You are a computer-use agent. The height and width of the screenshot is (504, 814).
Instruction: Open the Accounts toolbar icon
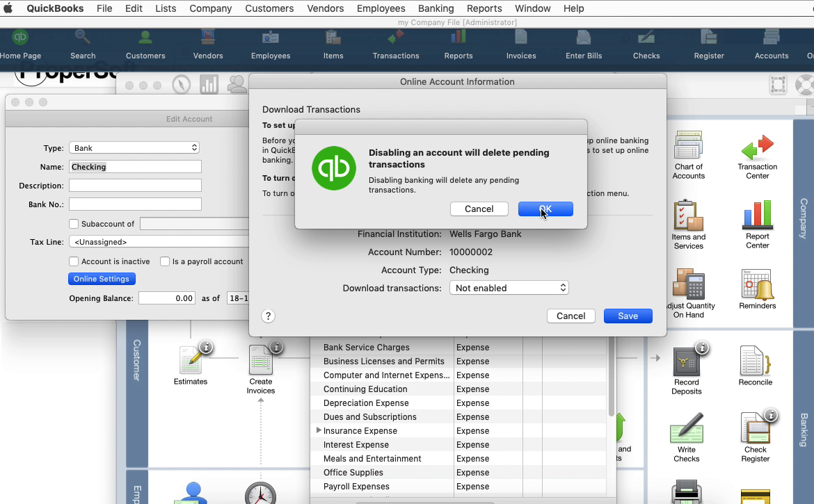[772, 45]
